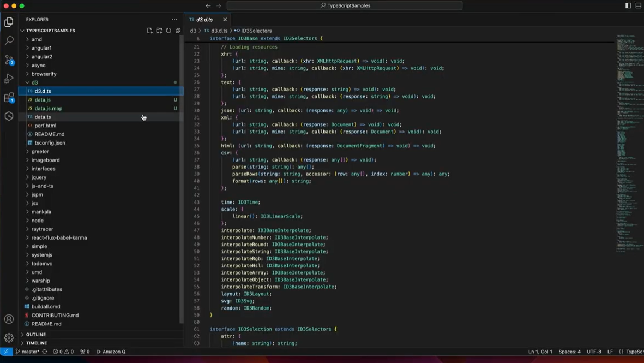Open the Extensions view

9,98
